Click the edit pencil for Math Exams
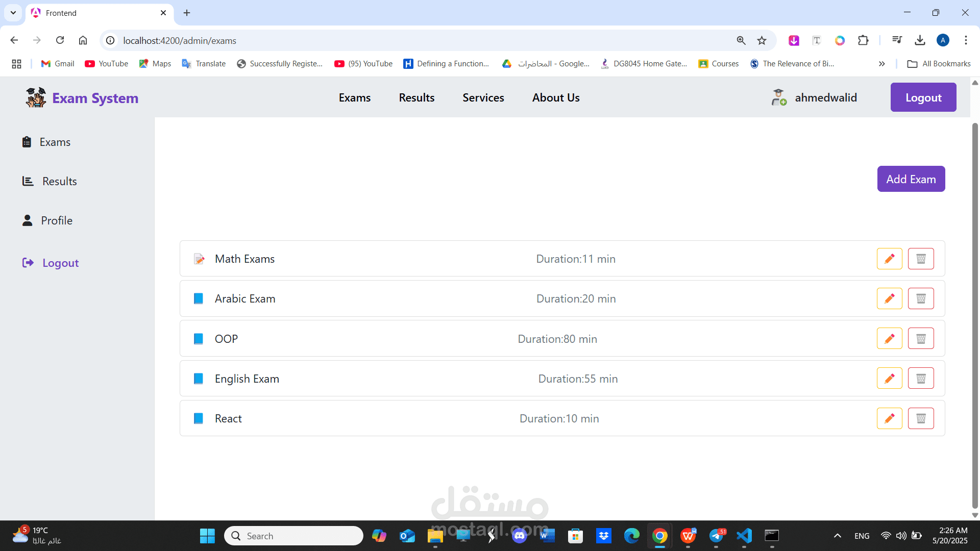980x551 pixels. point(889,259)
